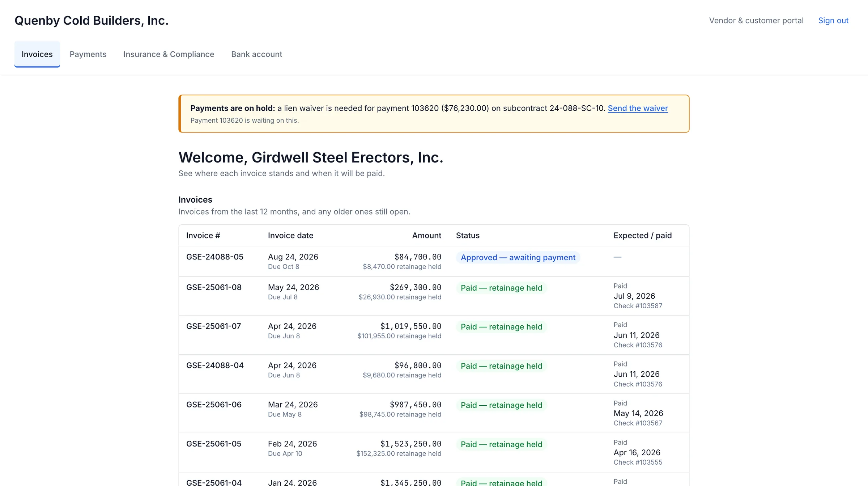This screenshot has height=486, width=868.
Task: Click the $8,470.00 retainage held note
Action: 402,267
